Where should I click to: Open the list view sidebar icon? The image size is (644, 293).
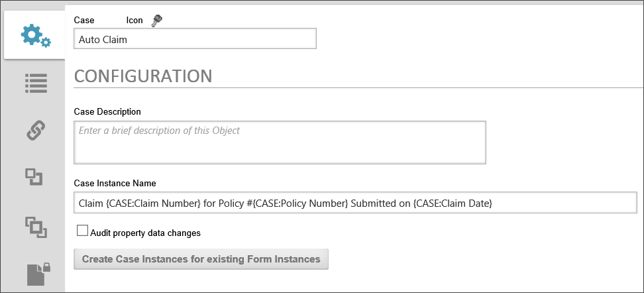click(35, 82)
